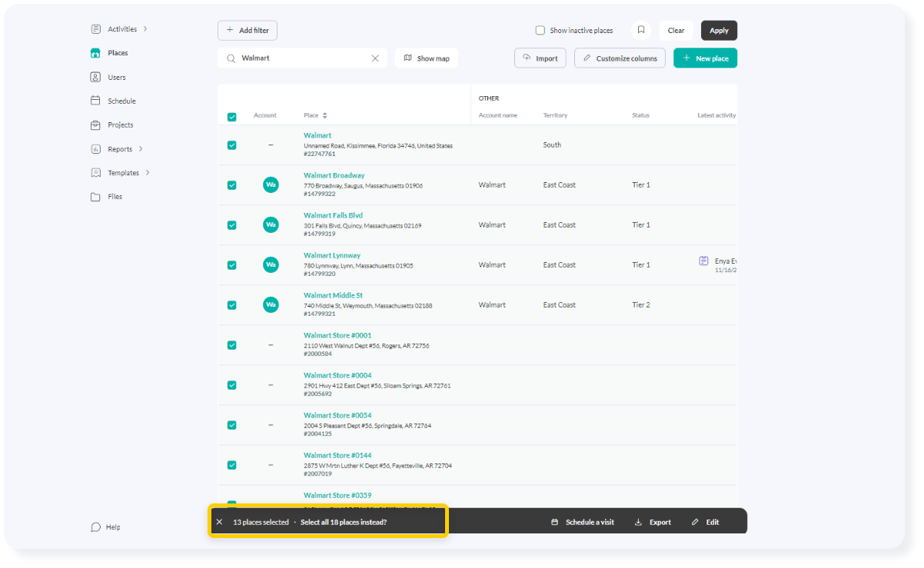Expand the Reports submenu chevron
924x568 pixels.
[x=141, y=149]
